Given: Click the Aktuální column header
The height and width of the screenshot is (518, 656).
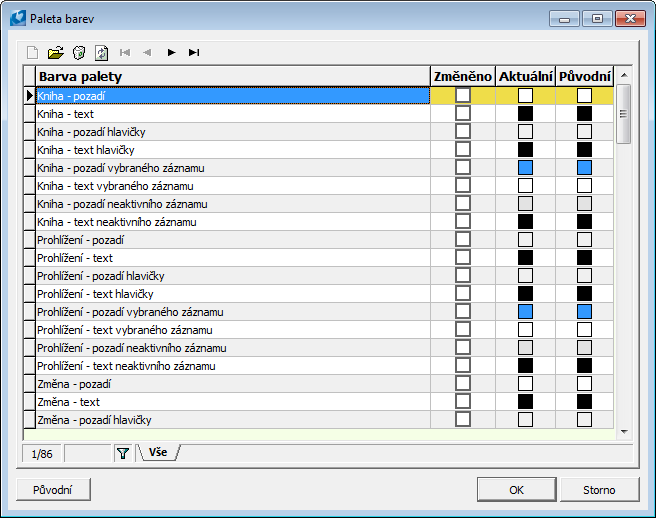Looking at the screenshot, I should [525, 76].
